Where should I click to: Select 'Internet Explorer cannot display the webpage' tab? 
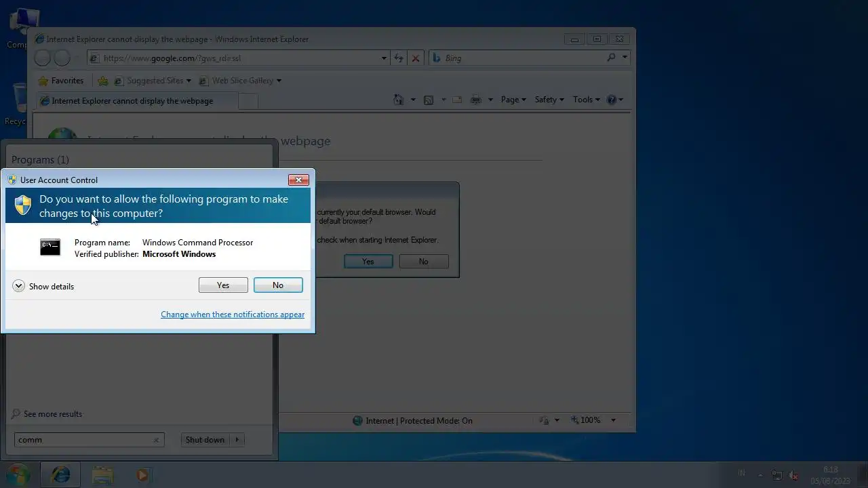[136, 101]
